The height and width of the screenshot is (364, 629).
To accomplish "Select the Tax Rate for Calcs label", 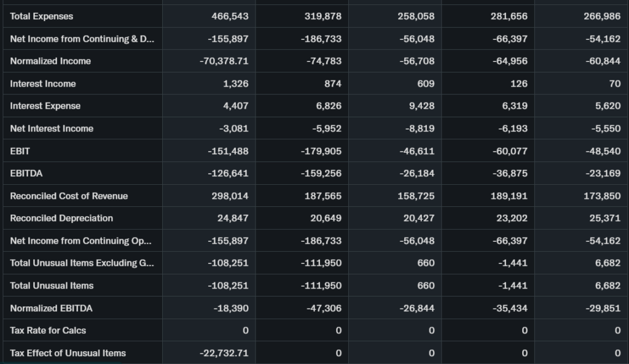I will [x=48, y=330].
